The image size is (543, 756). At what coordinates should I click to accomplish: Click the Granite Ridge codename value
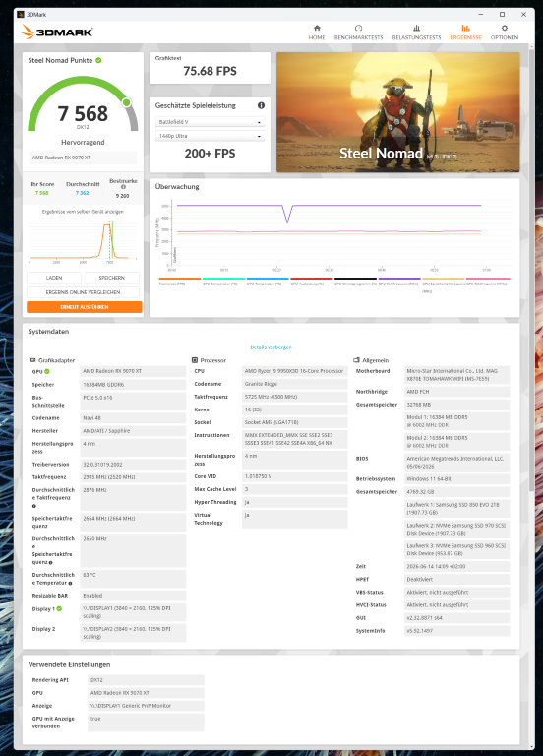point(295,384)
